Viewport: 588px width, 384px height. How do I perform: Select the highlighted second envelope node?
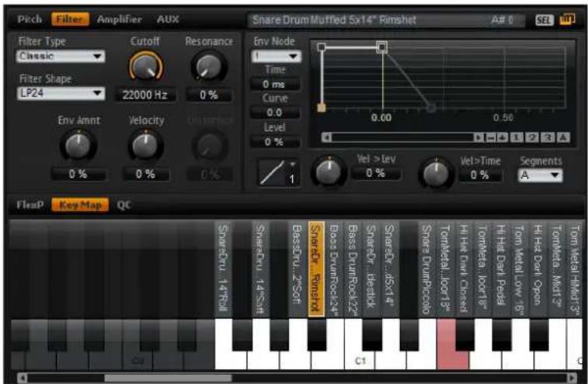point(382,47)
